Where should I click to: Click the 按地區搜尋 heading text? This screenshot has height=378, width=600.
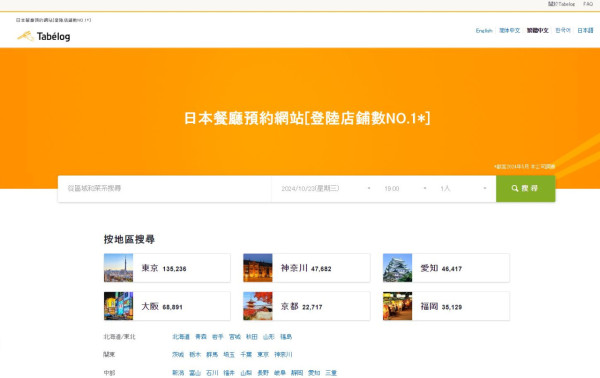click(129, 240)
